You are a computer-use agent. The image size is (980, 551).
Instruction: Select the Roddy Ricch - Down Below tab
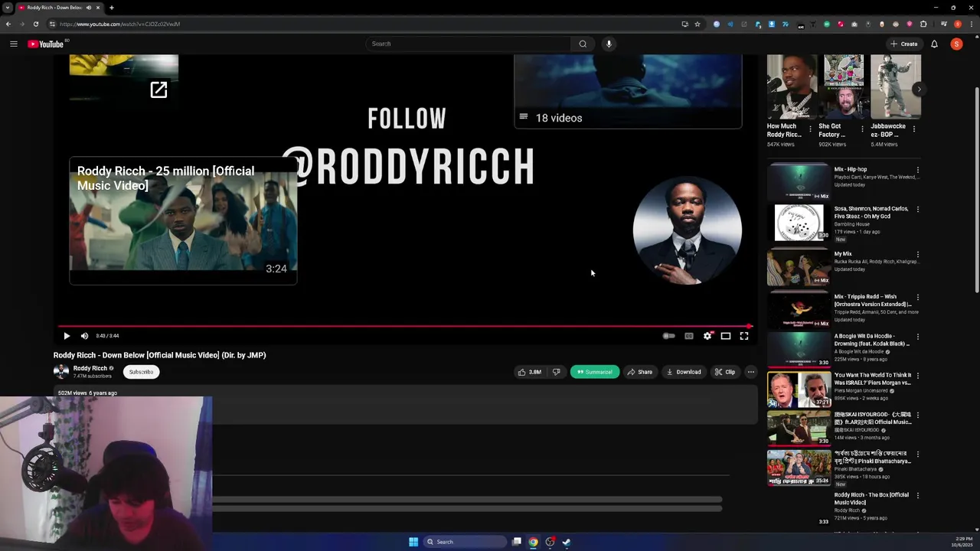[x=60, y=8]
